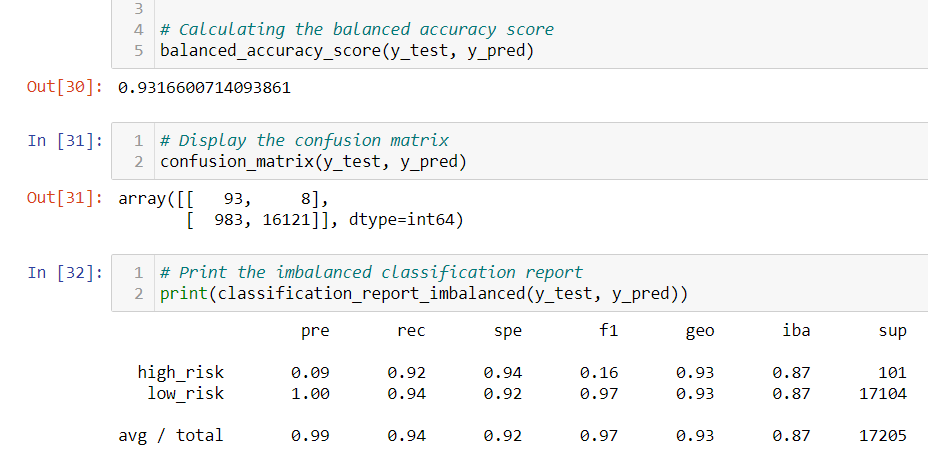Click high_risk recall value 0.92
This screenshot has height=469, width=928.
[407, 373]
